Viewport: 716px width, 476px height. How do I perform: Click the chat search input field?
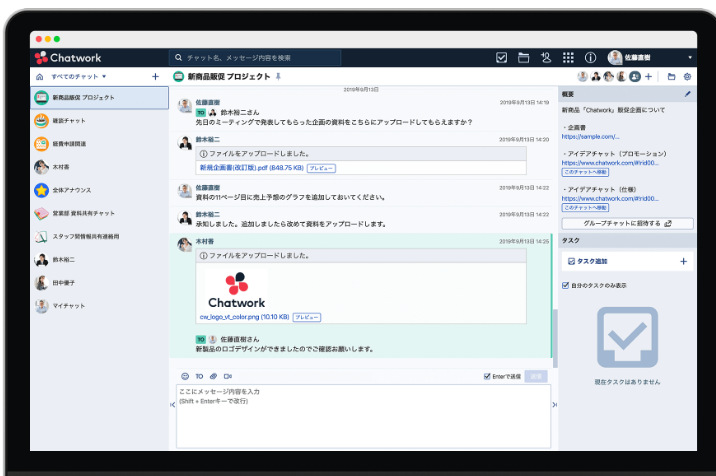tap(255, 58)
